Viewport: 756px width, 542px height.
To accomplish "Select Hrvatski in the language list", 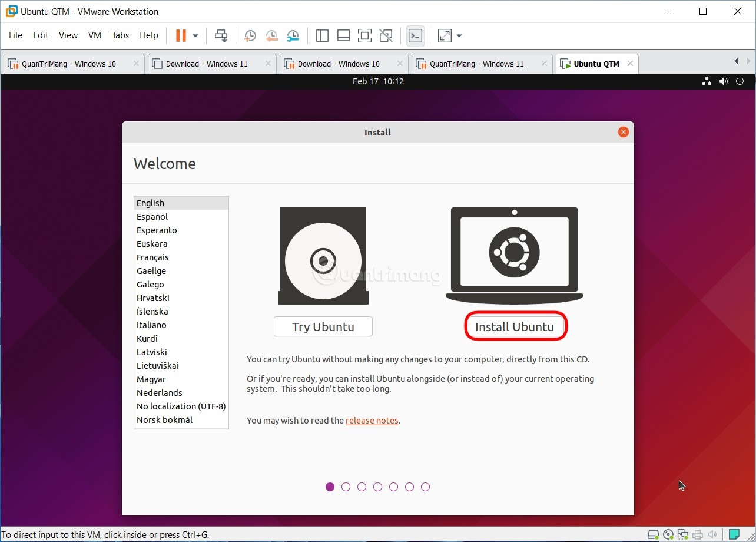I will point(181,298).
